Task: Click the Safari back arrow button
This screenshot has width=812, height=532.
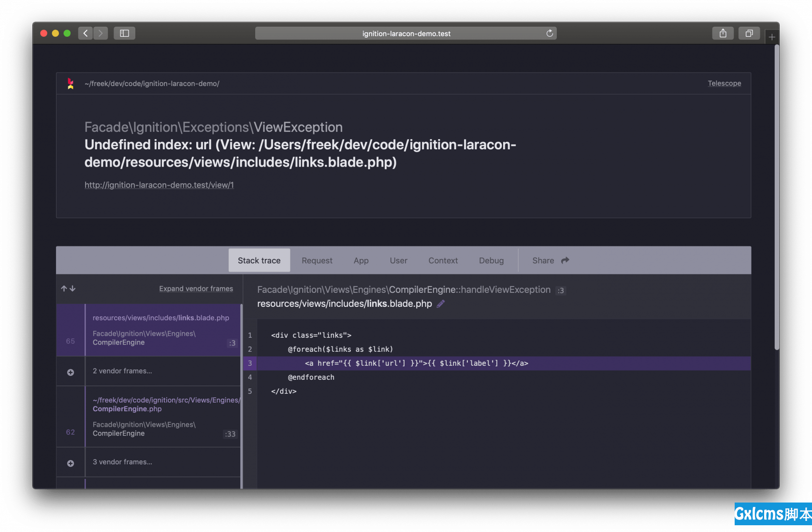Action: [86, 33]
